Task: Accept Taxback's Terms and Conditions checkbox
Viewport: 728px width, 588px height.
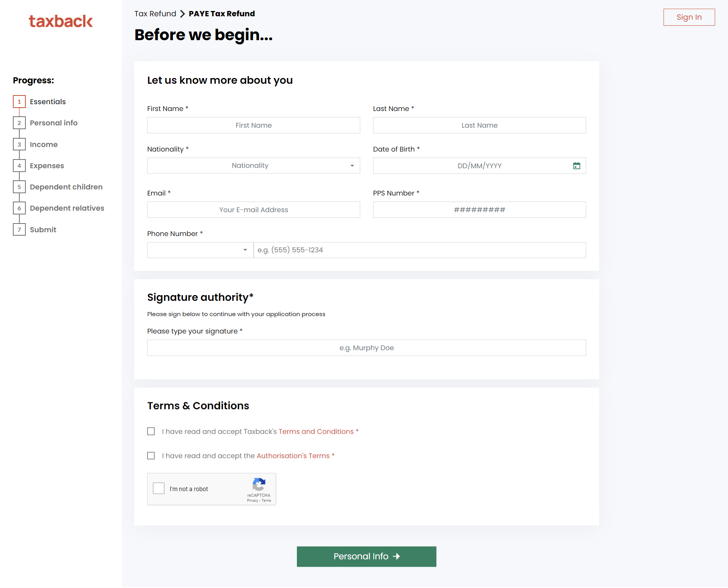Action: pos(151,431)
